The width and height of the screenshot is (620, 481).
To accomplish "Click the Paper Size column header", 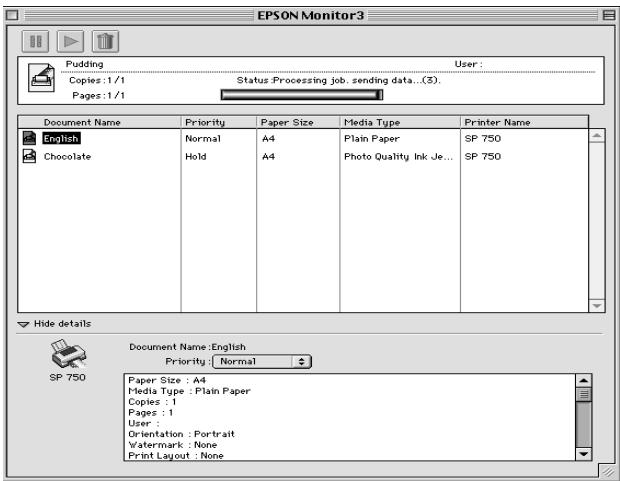I will [x=298, y=122].
